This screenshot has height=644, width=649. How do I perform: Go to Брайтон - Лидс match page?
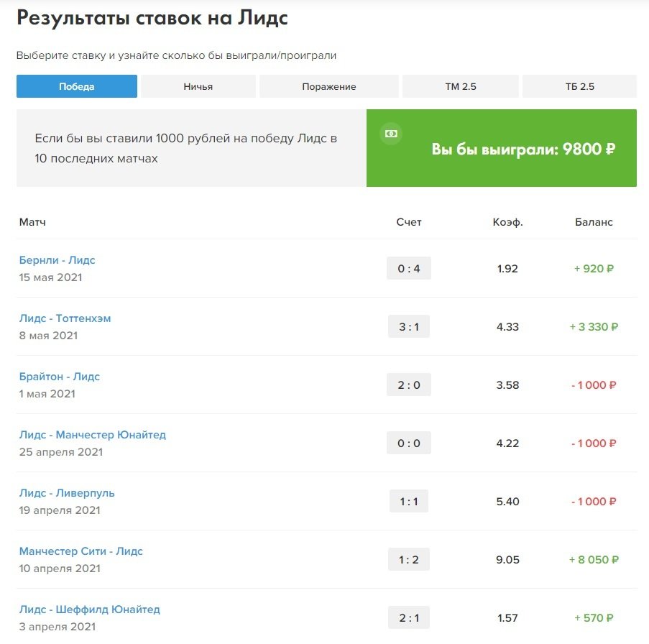tap(60, 377)
